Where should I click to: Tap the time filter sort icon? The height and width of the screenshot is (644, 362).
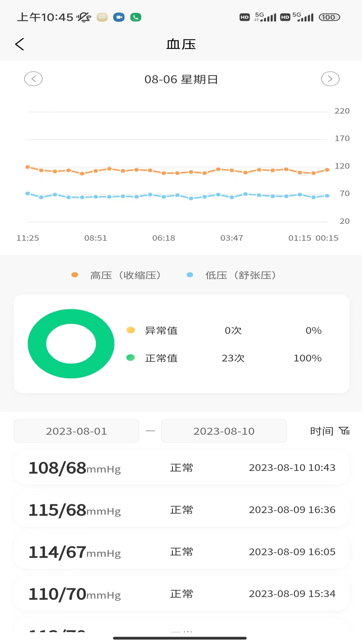click(344, 431)
